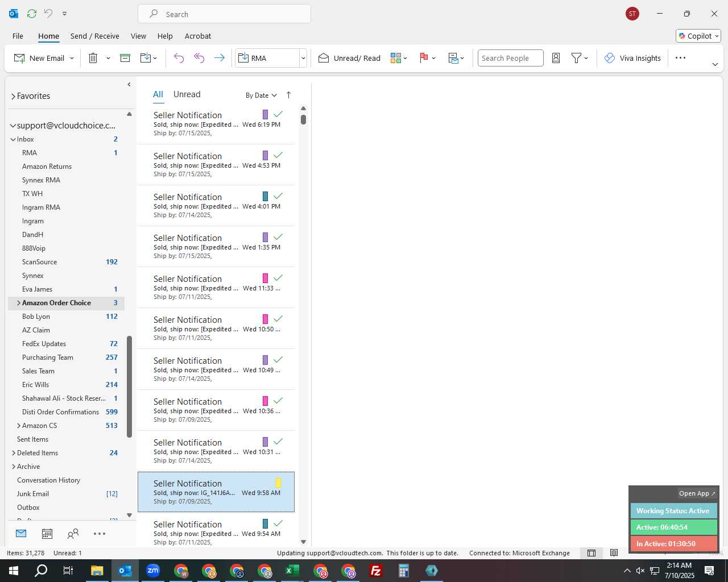Expand the Deleted Items folder
The image size is (728, 582).
coord(13,453)
